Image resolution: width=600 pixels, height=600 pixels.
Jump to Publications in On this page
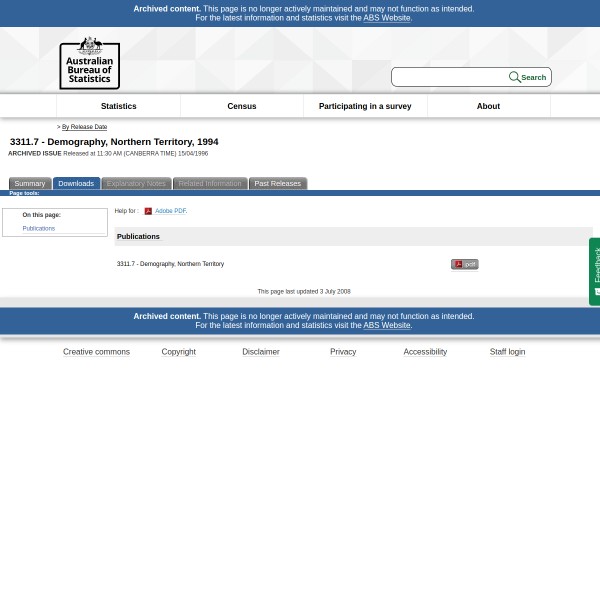coord(38,228)
